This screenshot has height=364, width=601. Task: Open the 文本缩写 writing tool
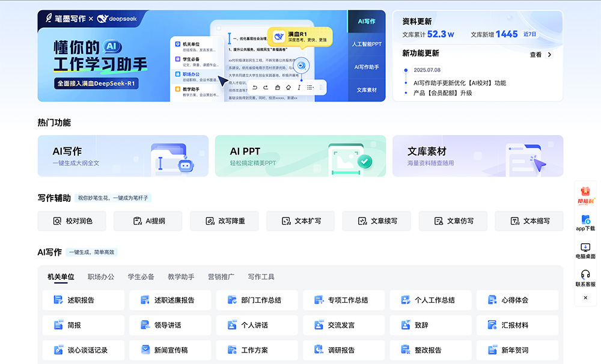pyautogui.click(x=529, y=221)
